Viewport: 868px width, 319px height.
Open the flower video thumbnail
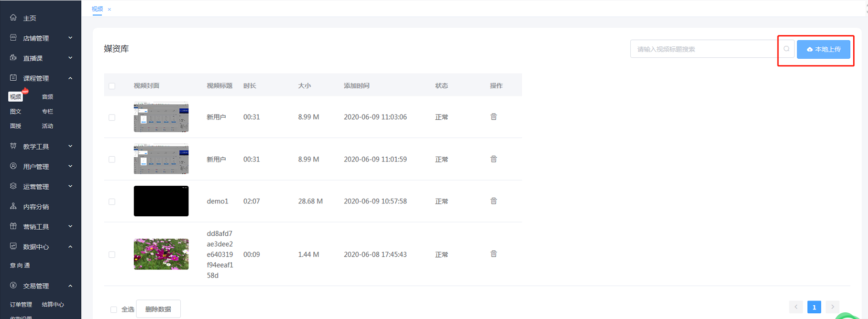tap(161, 254)
